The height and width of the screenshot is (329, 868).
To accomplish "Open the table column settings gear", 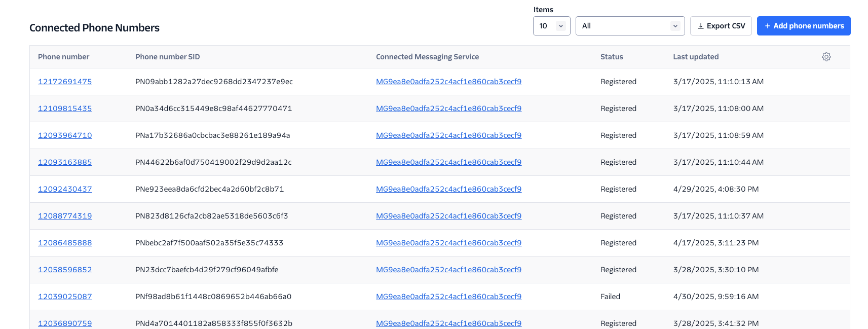I will (x=826, y=57).
